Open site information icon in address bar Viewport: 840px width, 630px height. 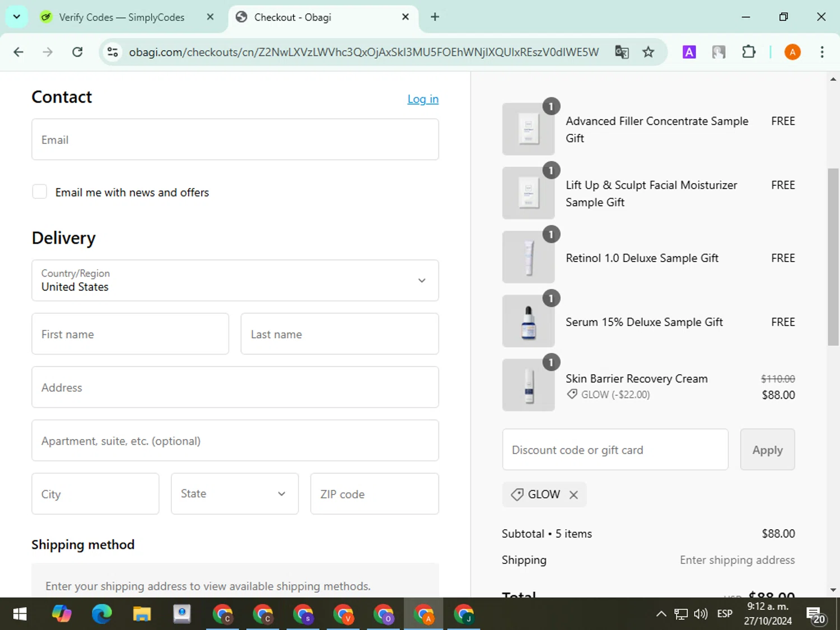pos(113,52)
